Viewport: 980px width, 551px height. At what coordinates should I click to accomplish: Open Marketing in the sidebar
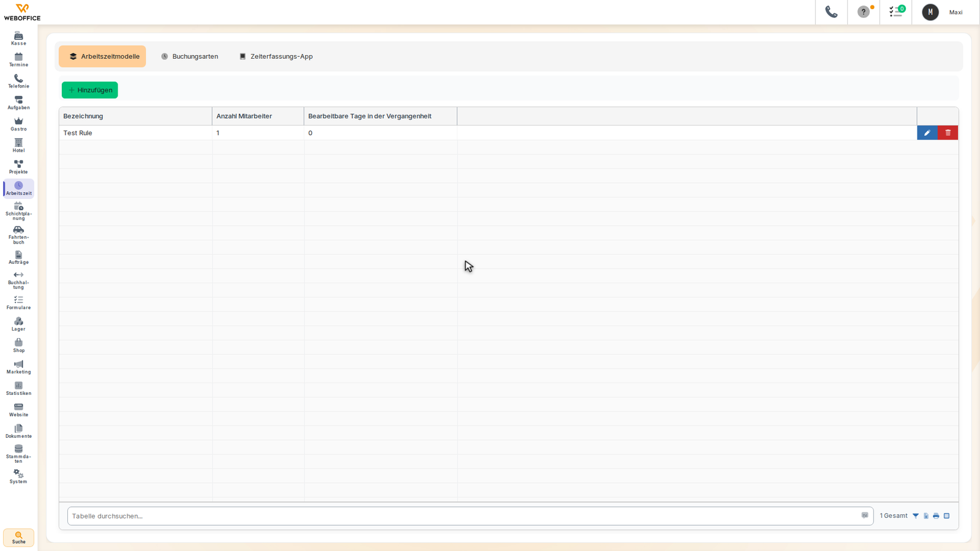[18, 367]
